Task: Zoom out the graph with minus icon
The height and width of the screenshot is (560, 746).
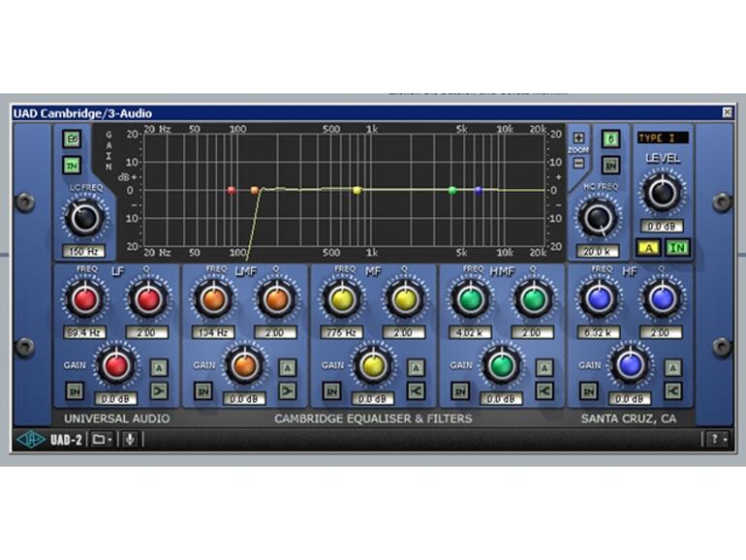Action: point(578,163)
